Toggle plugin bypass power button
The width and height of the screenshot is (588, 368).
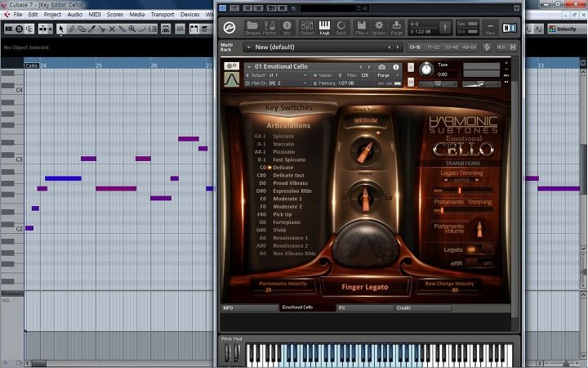point(223,8)
